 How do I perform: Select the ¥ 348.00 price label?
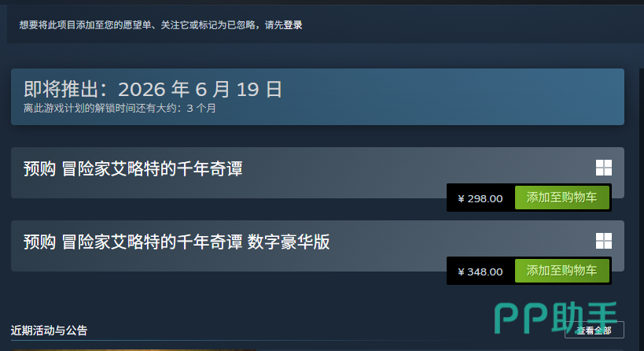tap(480, 272)
